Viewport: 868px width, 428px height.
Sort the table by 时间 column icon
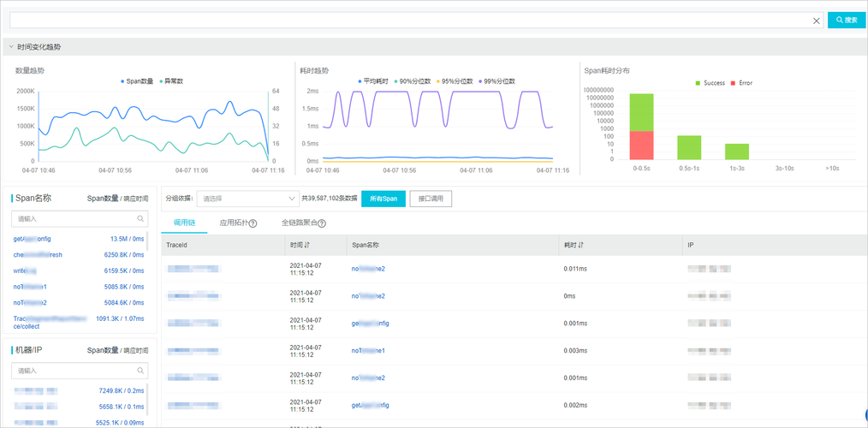[307, 245]
